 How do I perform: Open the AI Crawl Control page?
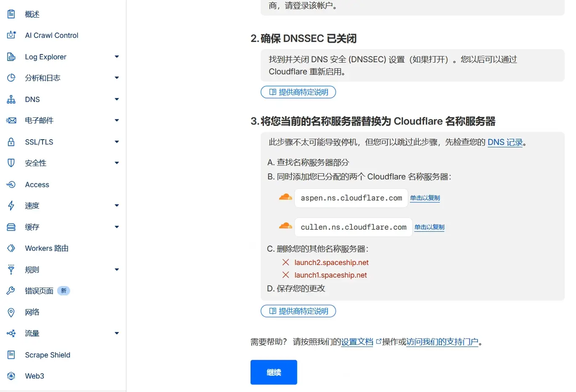[x=52, y=35]
